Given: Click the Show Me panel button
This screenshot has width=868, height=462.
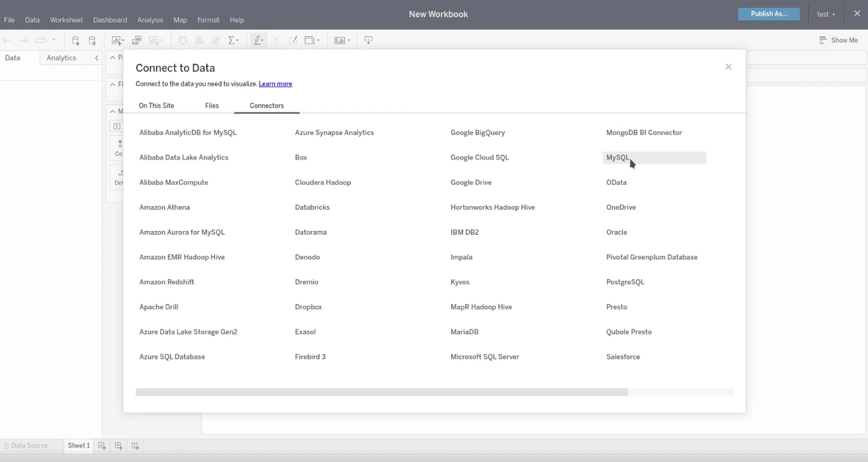Looking at the screenshot, I should tap(838, 41).
